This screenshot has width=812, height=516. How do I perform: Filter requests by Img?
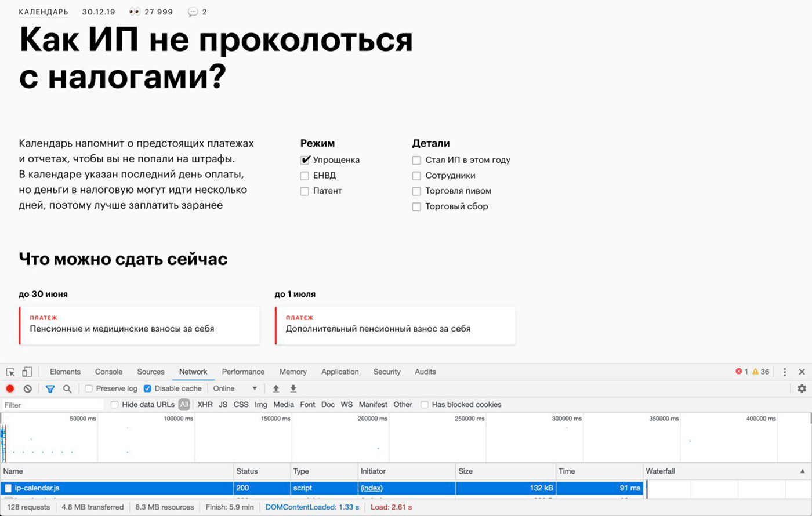261,405
